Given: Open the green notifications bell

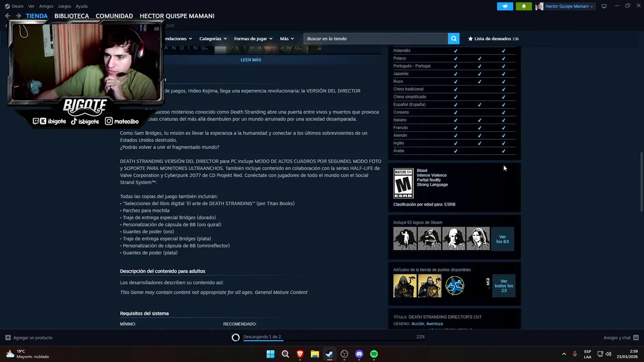Looking at the screenshot, I should (524, 7).
